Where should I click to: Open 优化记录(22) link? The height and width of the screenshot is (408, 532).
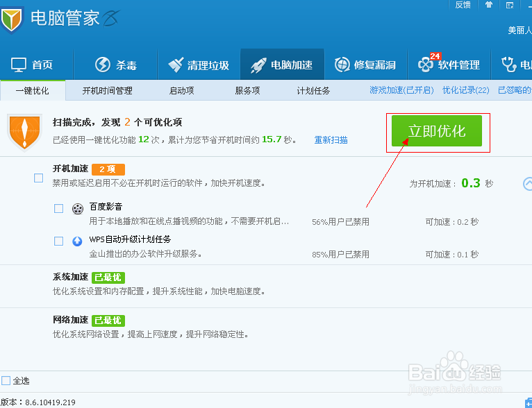point(466,90)
